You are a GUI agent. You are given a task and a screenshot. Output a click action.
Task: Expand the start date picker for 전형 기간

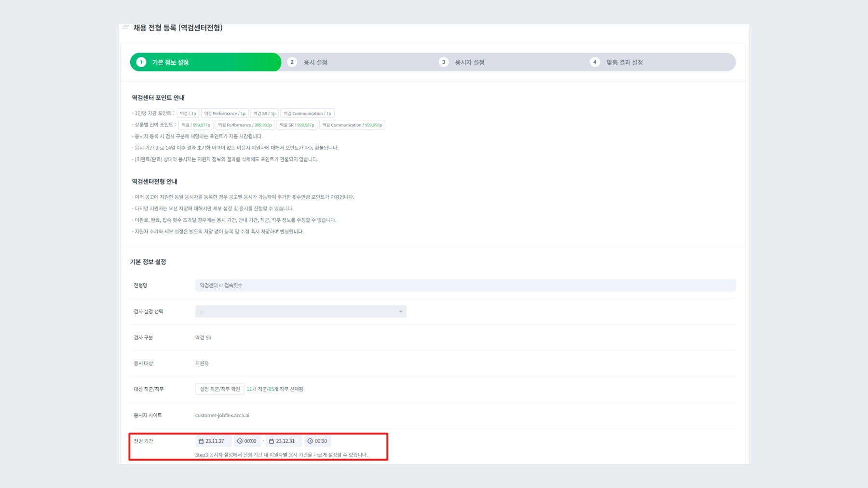[x=212, y=441]
